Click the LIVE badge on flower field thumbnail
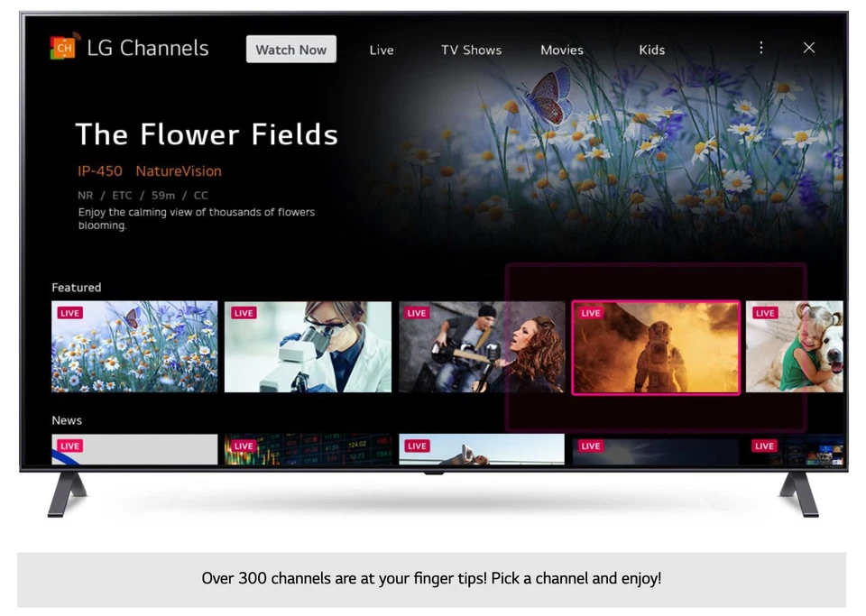 coord(69,313)
